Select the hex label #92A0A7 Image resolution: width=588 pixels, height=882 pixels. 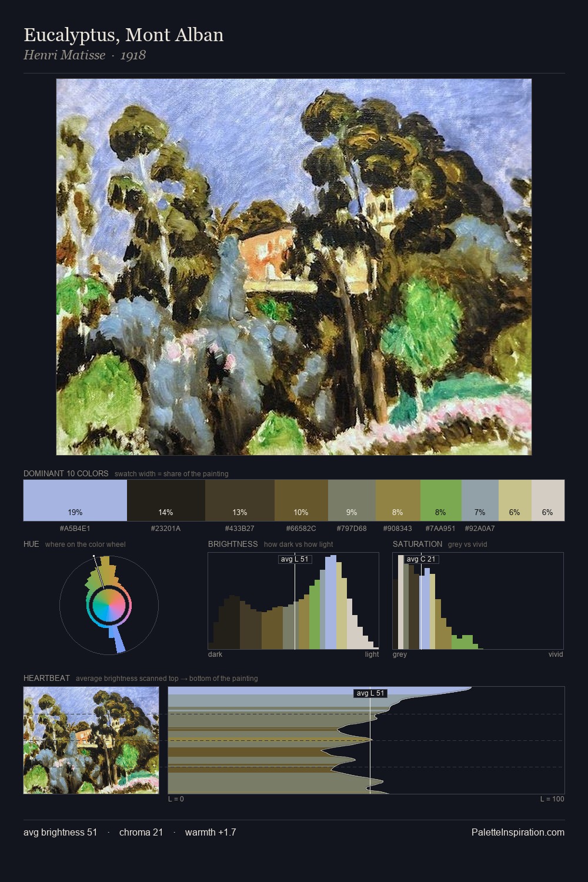click(x=480, y=529)
